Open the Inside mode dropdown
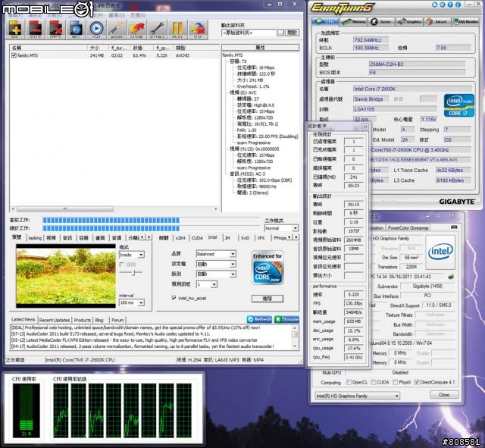 click(x=133, y=255)
